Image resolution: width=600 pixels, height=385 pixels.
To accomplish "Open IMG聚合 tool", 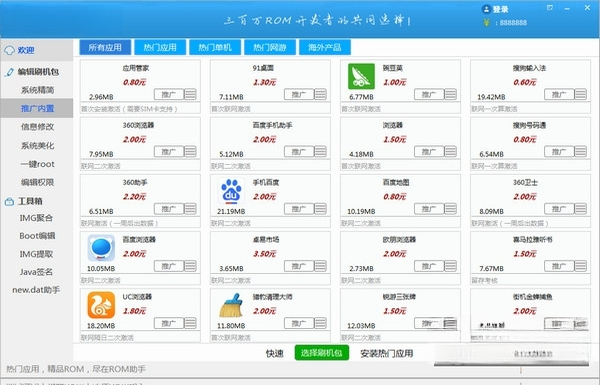I will click(36, 218).
